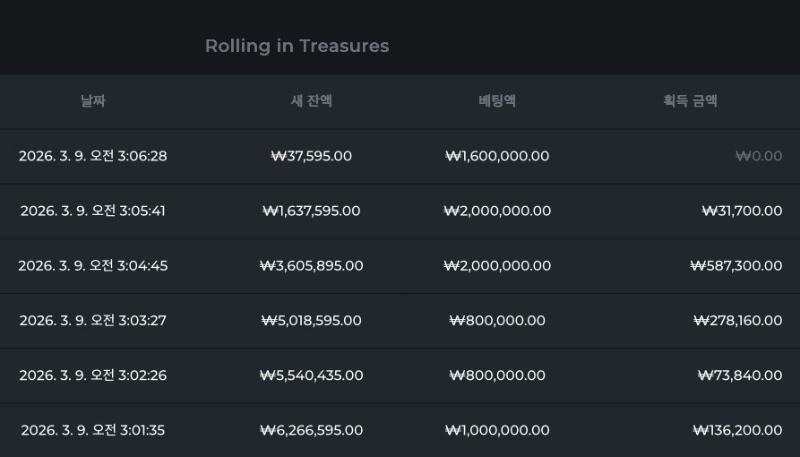Open the 오전 3:03:27 history row
The width and height of the screenshot is (800, 457).
click(x=93, y=321)
